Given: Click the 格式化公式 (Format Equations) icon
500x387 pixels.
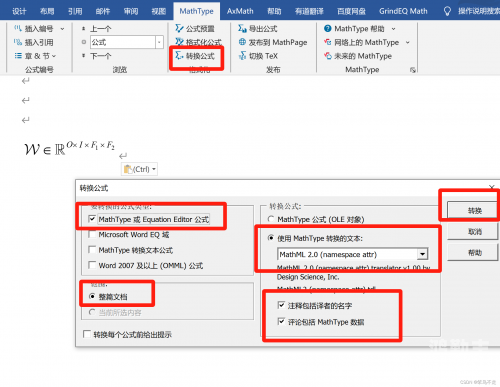Looking at the screenshot, I should point(179,42).
